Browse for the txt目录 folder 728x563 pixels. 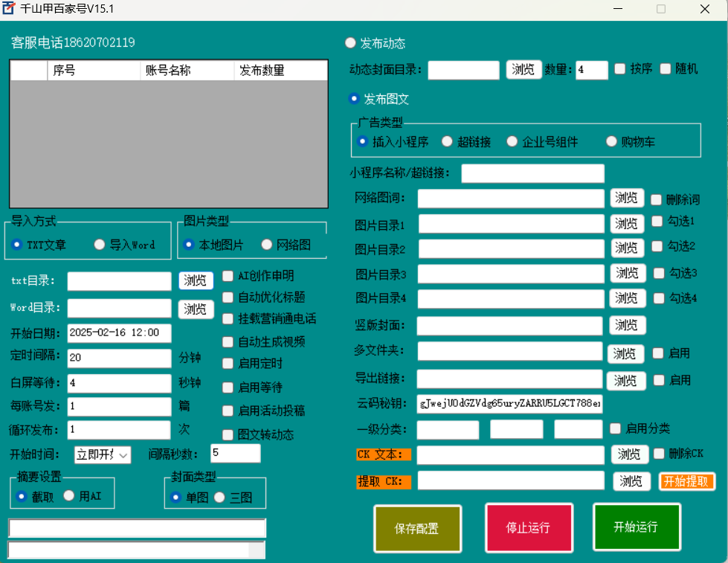(196, 280)
